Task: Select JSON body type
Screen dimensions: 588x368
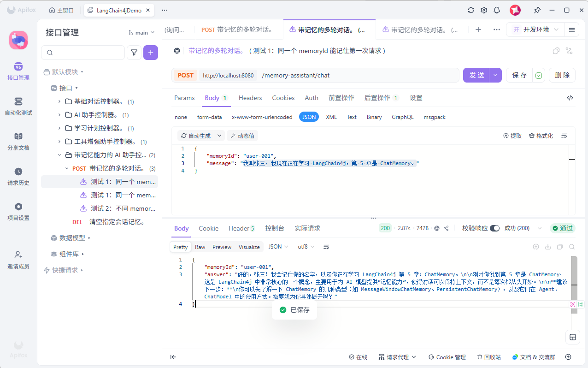Action: click(x=309, y=117)
